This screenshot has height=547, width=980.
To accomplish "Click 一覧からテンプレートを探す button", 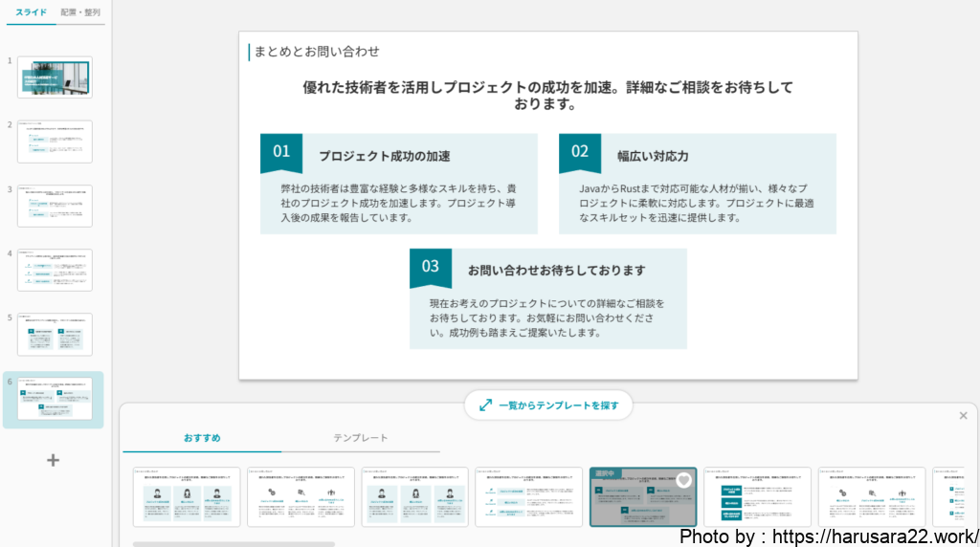I will click(548, 405).
